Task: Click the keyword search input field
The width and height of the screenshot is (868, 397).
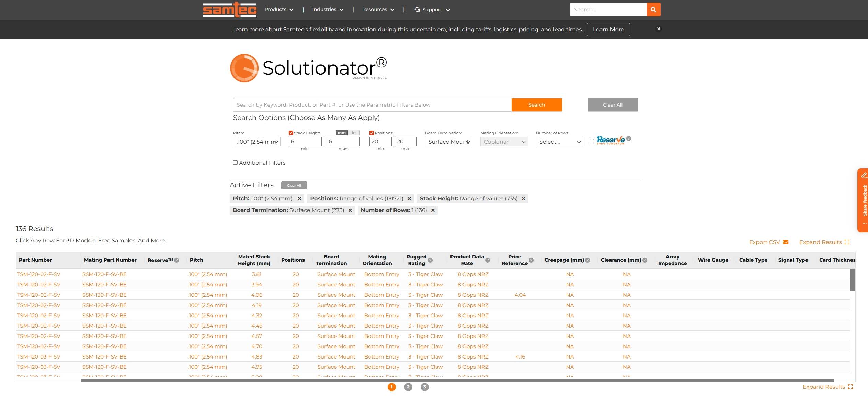Action: click(x=372, y=105)
